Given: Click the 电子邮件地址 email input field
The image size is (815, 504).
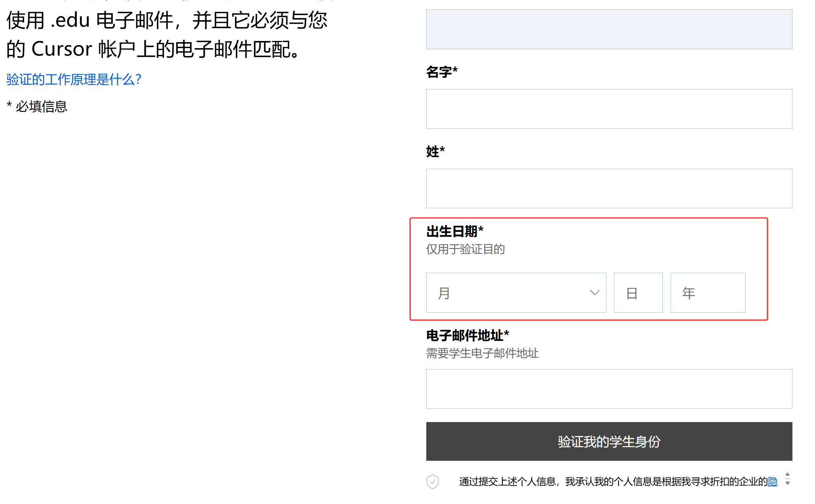Looking at the screenshot, I should [x=609, y=389].
